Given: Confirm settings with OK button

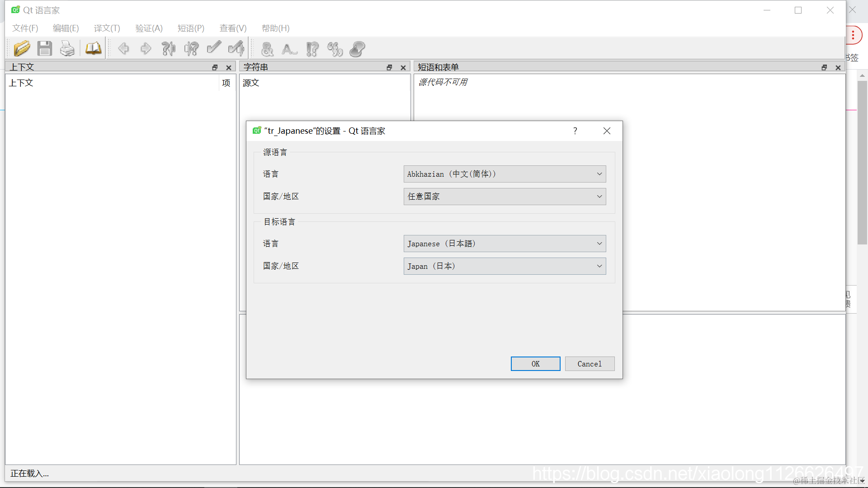Looking at the screenshot, I should click(x=535, y=364).
